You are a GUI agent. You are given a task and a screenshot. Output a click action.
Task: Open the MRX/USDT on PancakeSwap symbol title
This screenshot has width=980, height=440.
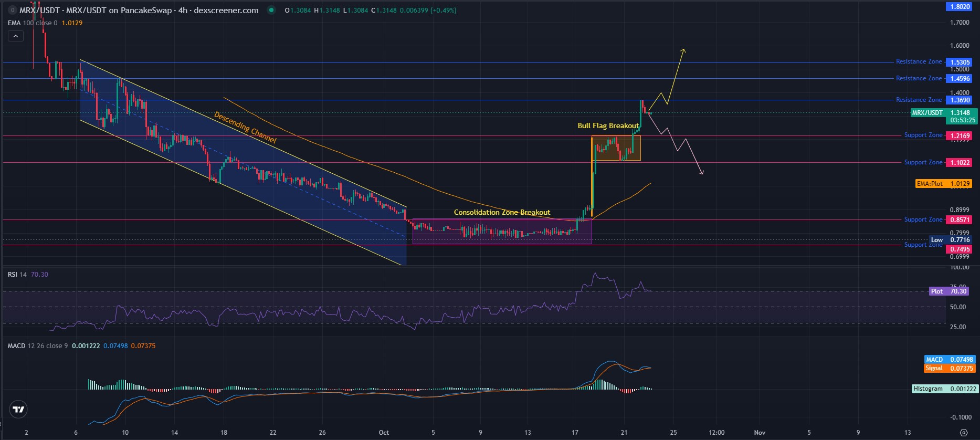point(139,10)
